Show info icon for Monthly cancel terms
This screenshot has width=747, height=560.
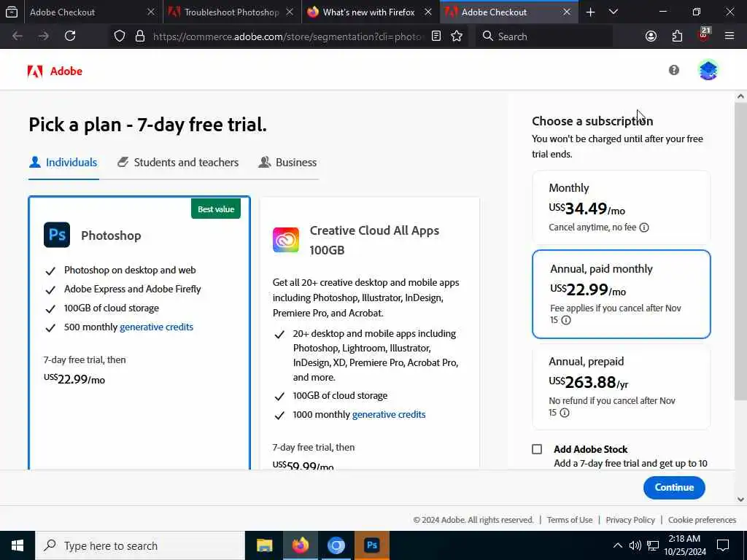coord(644,227)
